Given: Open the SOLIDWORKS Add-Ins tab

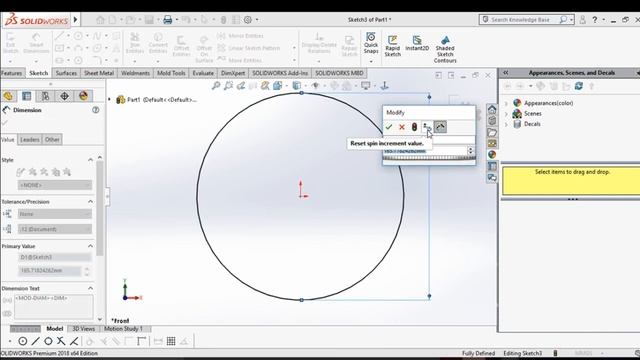Looking at the screenshot, I should (280, 73).
